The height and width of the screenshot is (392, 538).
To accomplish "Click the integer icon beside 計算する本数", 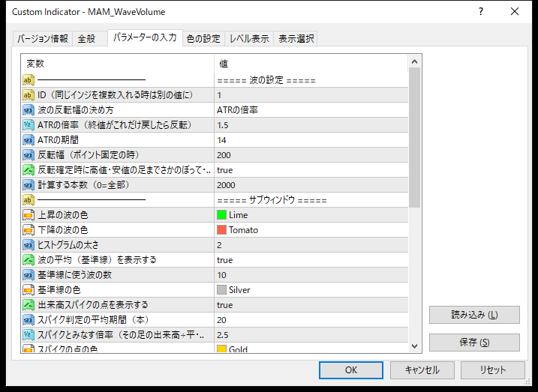I will [29, 185].
